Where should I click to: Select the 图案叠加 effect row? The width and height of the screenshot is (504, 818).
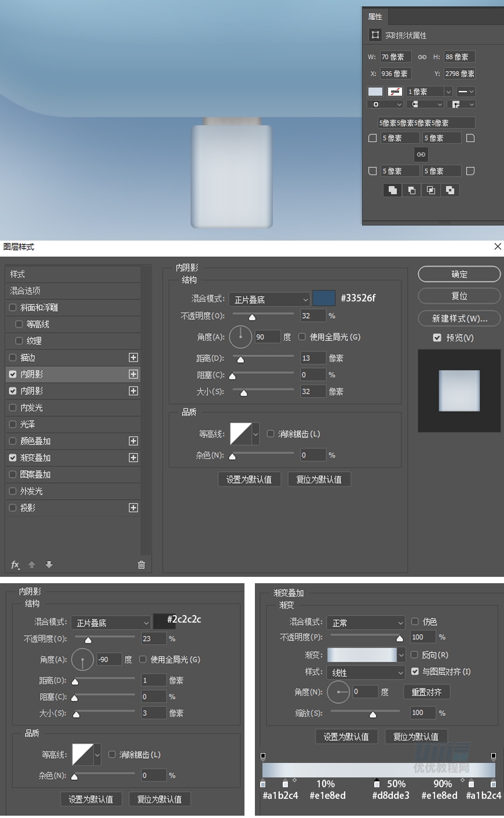point(73,474)
